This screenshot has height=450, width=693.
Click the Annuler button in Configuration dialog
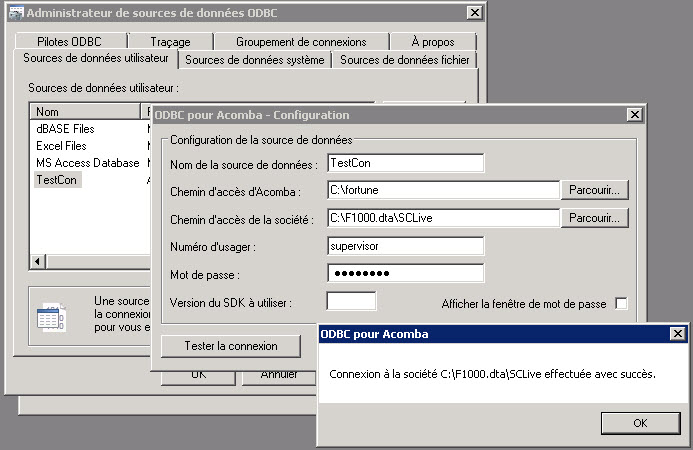279,376
